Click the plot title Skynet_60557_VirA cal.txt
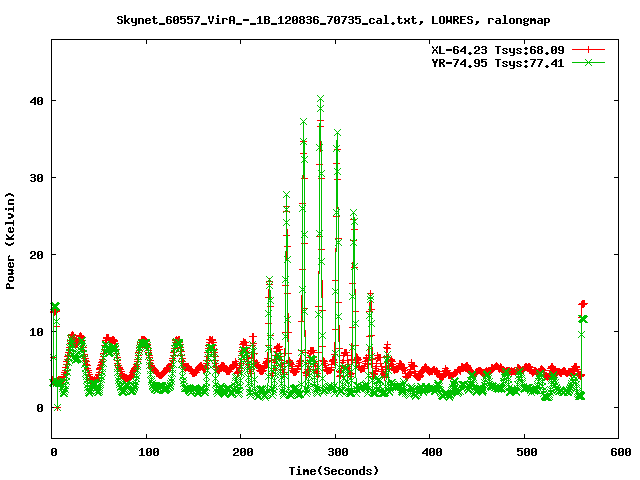Image resolution: width=640 pixels, height=480 pixels. click(333, 20)
